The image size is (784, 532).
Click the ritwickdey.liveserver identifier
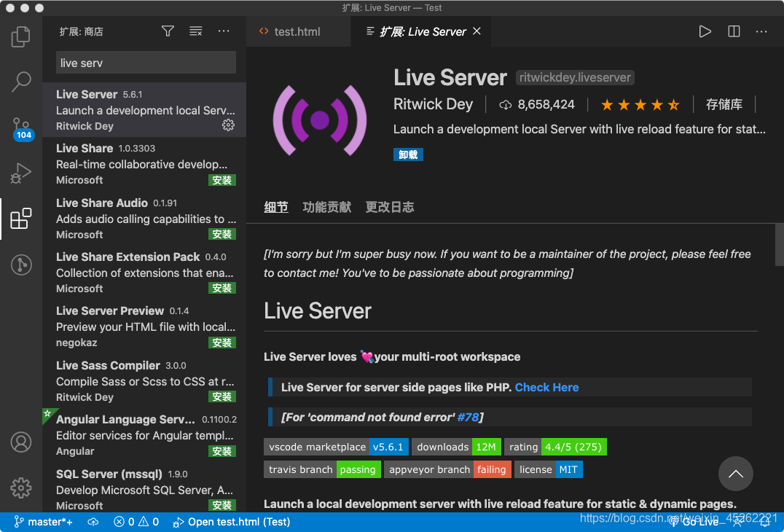click(x=575, y=77)
